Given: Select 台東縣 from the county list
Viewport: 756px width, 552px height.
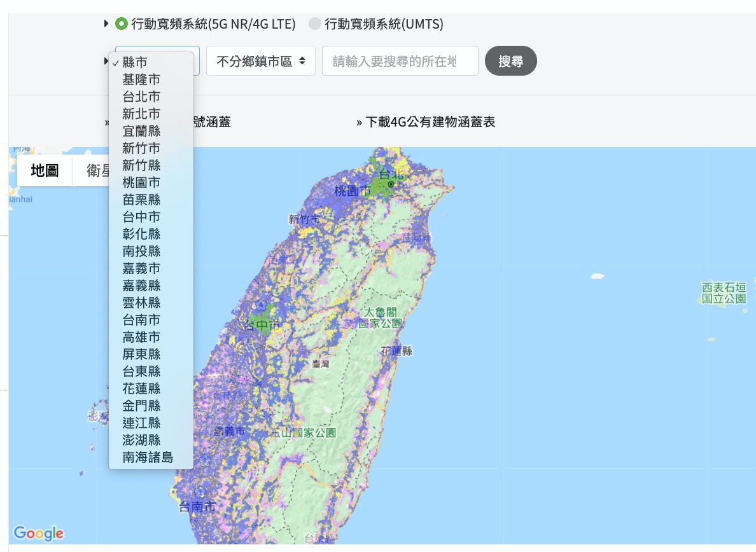Looking at the screenshot, I should 151,372.
